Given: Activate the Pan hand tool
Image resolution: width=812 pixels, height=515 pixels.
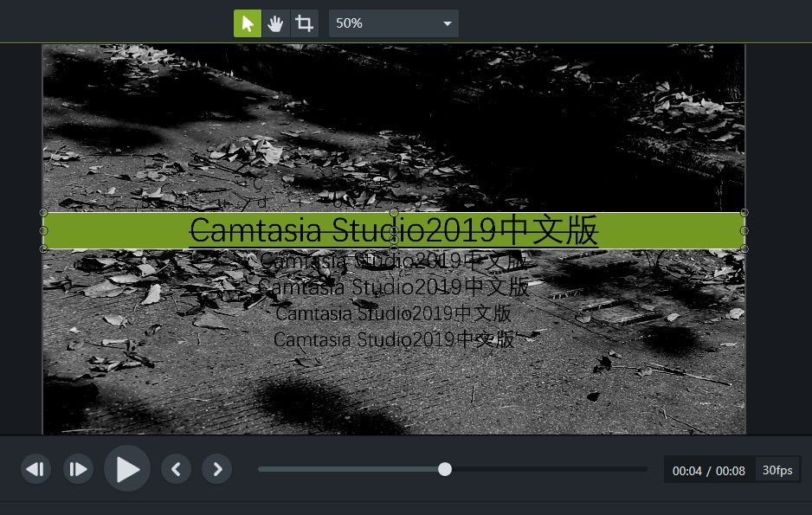Looking at the screenshot, I should [x=275, y=23].
